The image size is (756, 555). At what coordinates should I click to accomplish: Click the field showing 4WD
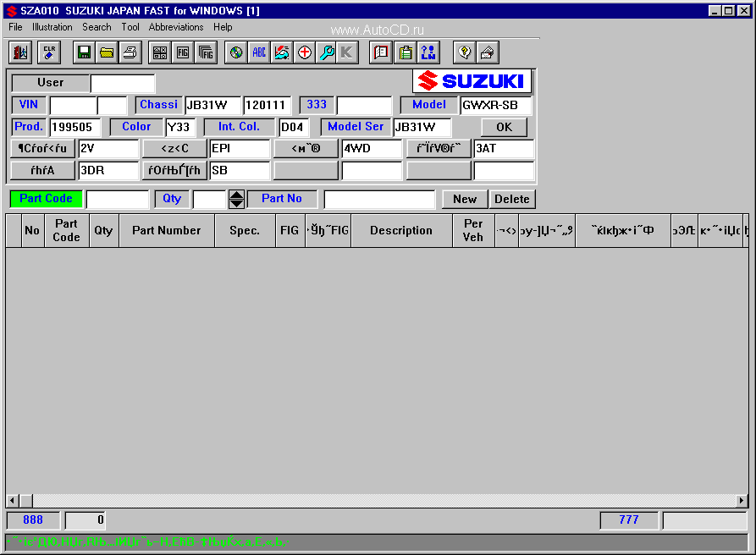(x=372, y=148)
